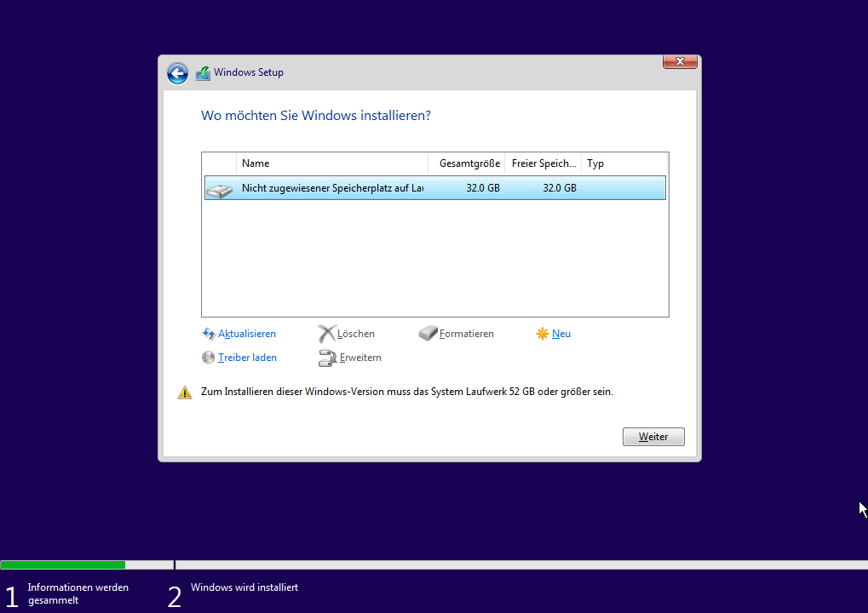868x613 pixels.
Task: Click the drive icon of the unallocated space row
Action: [219, 191]
